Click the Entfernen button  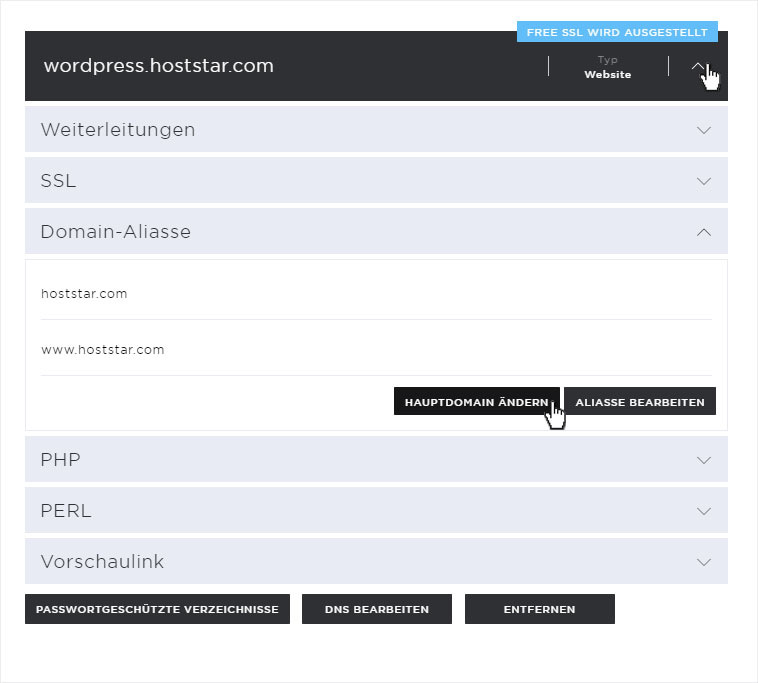(539, 609)
